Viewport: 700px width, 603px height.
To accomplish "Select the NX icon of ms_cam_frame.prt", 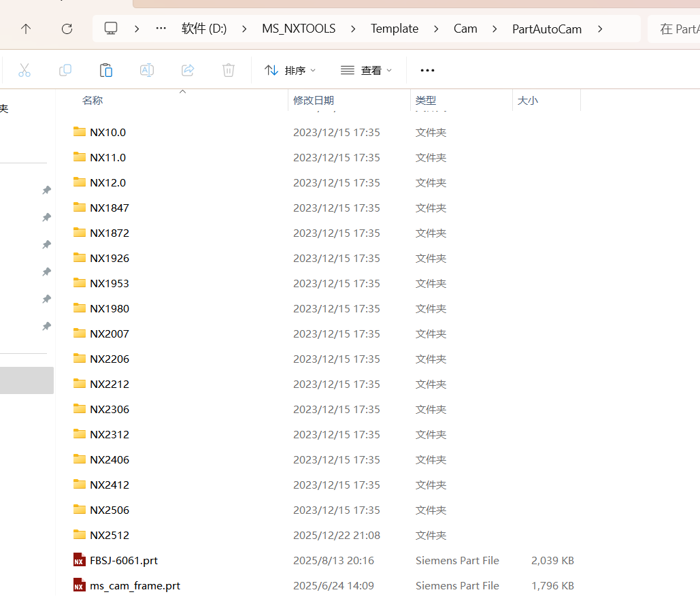I will 80,585.
